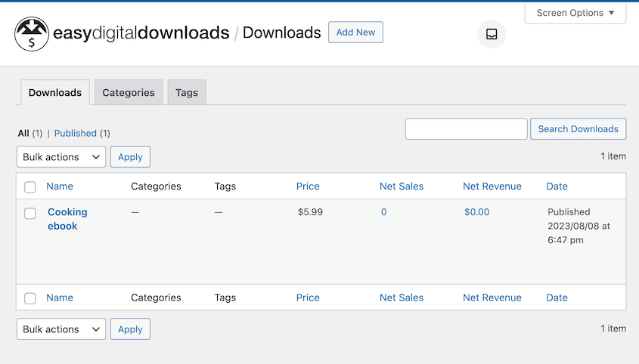Screen dimensions: 639x364
Task: Show All downloads filter
Action: (x=23, y=133)
